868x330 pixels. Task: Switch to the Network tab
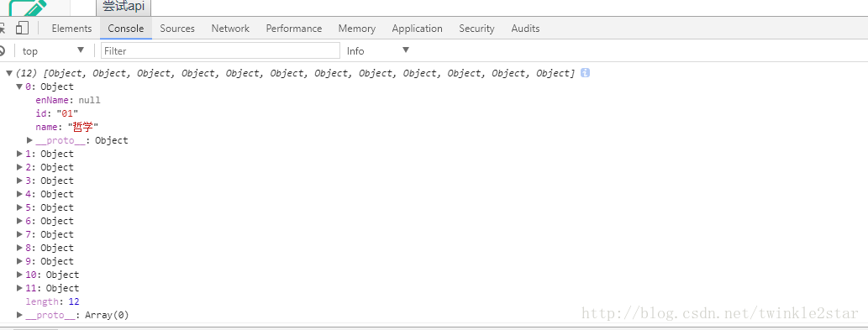[230, 29]
